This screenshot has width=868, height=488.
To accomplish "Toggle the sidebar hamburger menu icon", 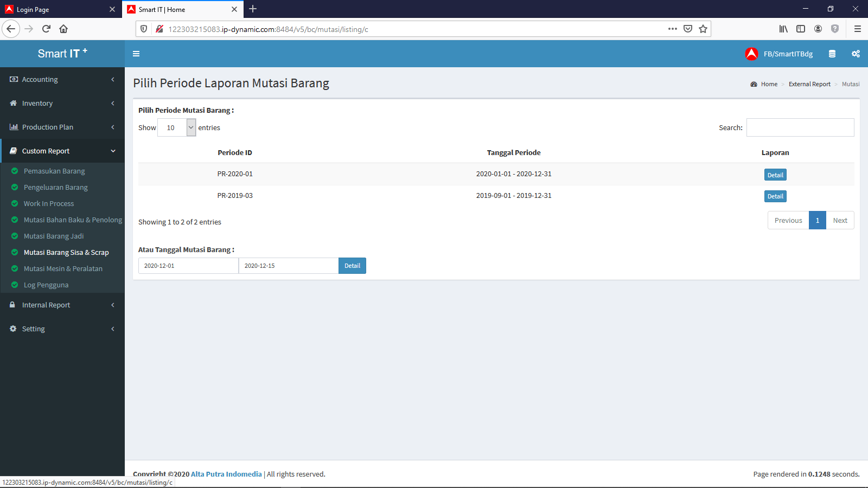I will [x=136, y=54].
